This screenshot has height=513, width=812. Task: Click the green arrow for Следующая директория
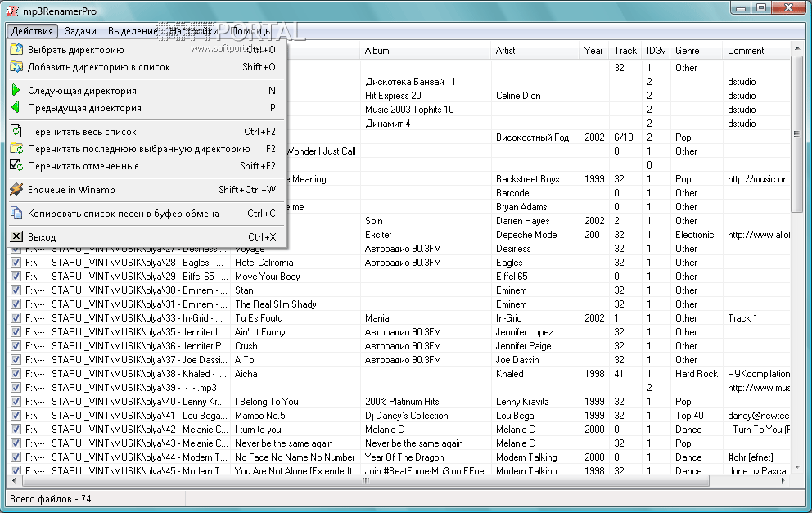(x=16, y=91)
